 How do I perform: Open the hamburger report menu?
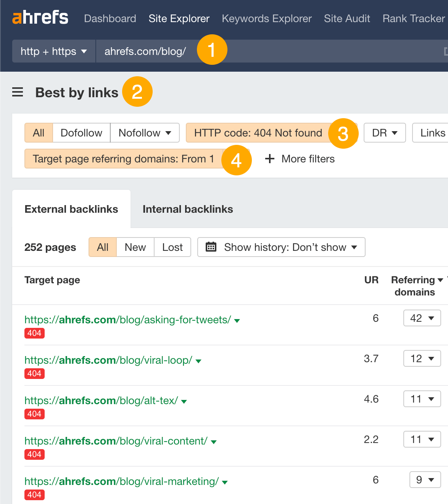click(17, 92)
